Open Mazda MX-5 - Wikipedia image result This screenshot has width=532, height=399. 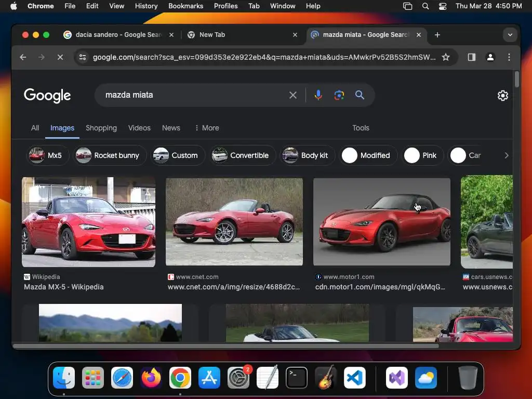click(x=88, y=222)
